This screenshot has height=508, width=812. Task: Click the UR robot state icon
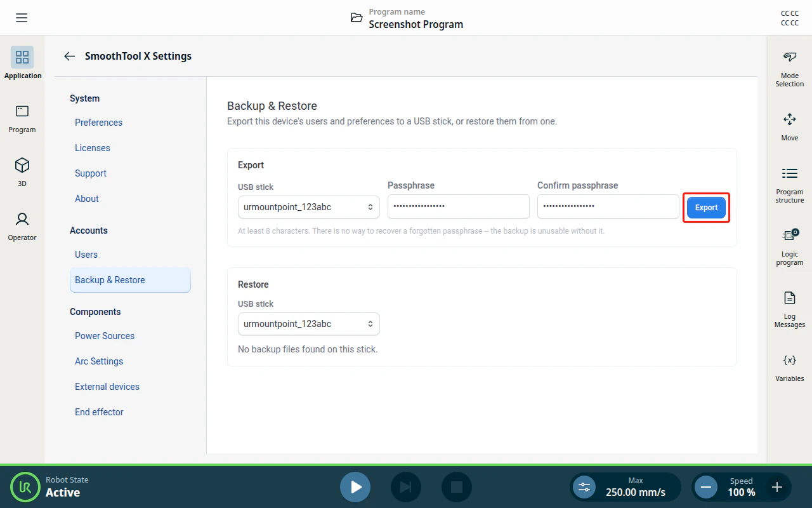(25, 486)
